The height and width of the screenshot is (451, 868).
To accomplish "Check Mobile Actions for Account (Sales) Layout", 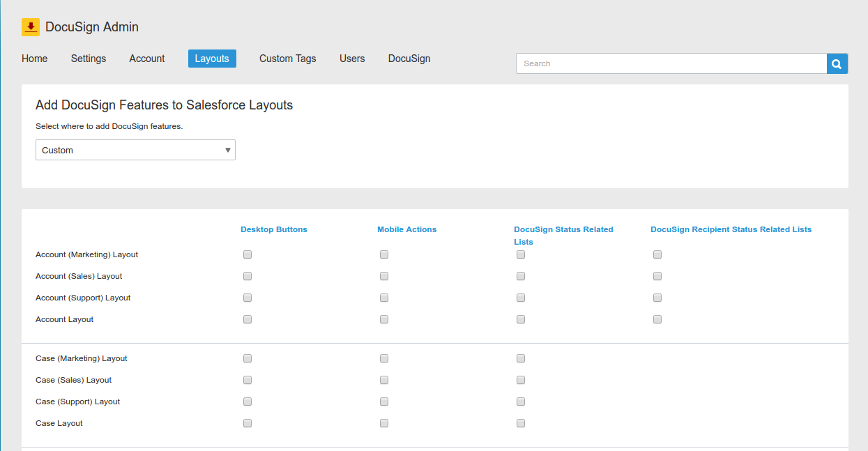I will (x=384, y=276).
